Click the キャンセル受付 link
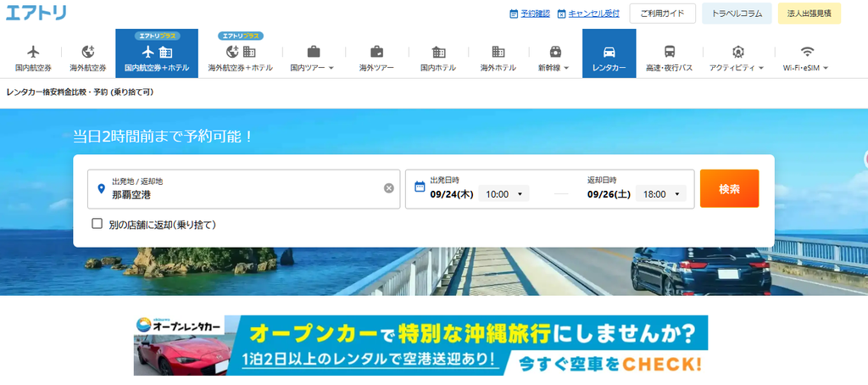Screen dimensions: 868x385 pyautogui.click(x=594, y=14)
